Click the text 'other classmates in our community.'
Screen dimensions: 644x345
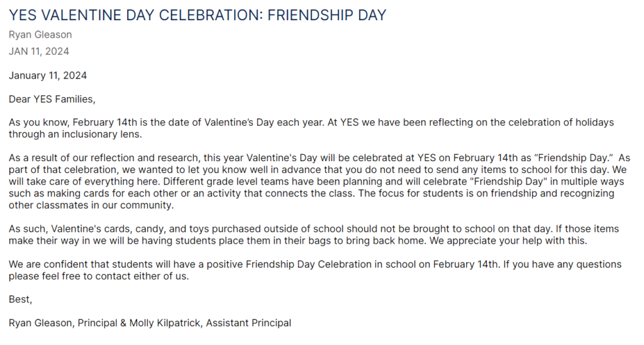[91, 205]
